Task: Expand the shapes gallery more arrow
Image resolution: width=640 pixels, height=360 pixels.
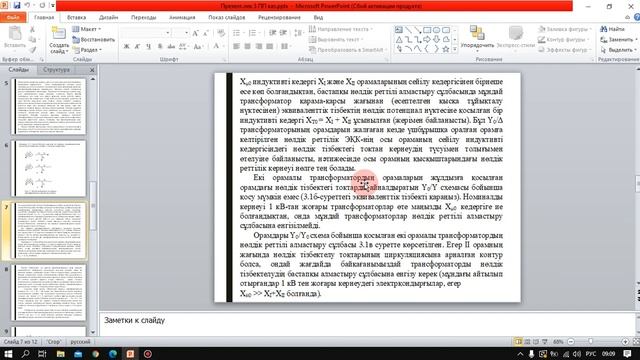Action: click(454, 49)
